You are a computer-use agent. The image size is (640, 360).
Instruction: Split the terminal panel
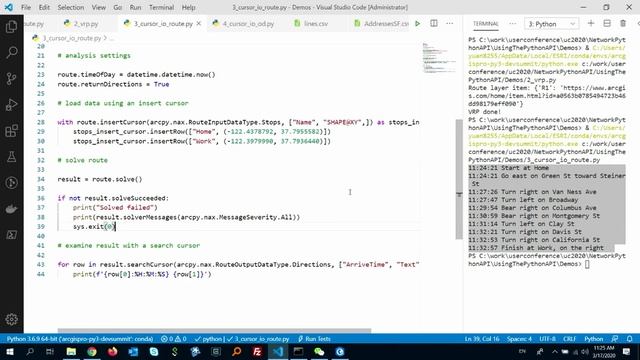pos(607,24)
